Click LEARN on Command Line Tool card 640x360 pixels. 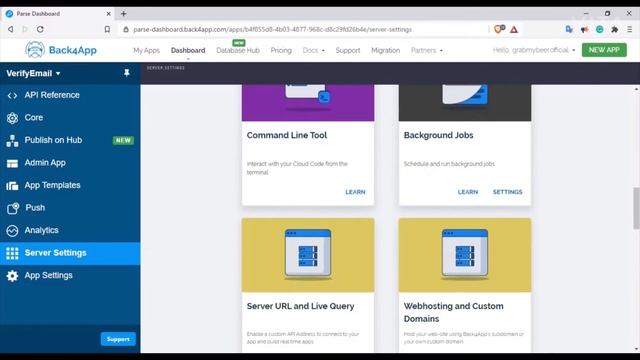click(x=355, y=192)
